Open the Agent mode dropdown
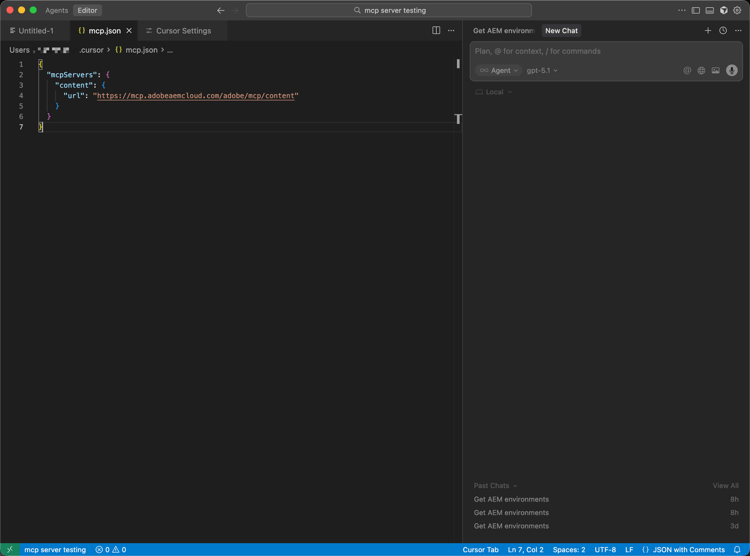750x556 pixels. [x=499, y=71]
